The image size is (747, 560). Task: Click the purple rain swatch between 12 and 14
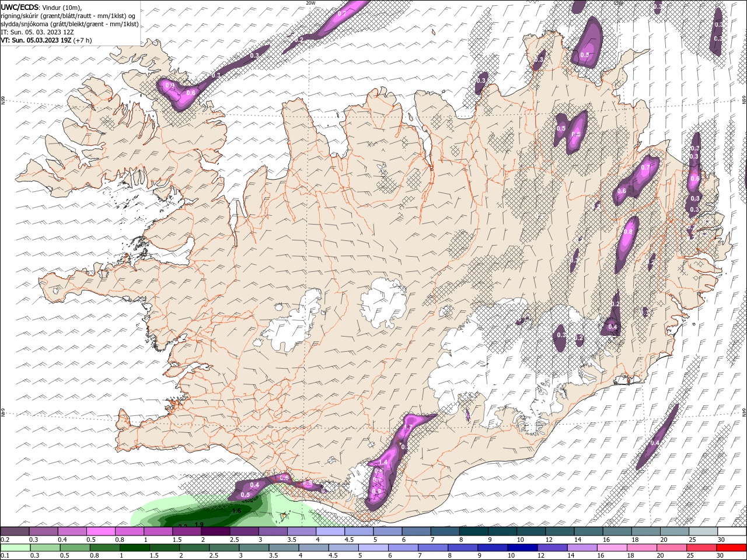pos(551,548)
